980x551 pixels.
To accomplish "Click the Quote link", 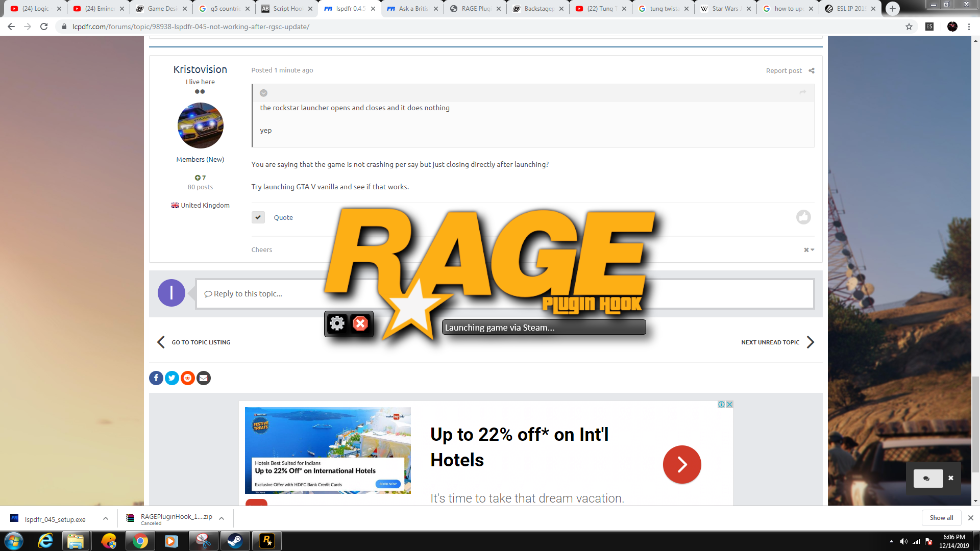I will (x=283, y=218).
